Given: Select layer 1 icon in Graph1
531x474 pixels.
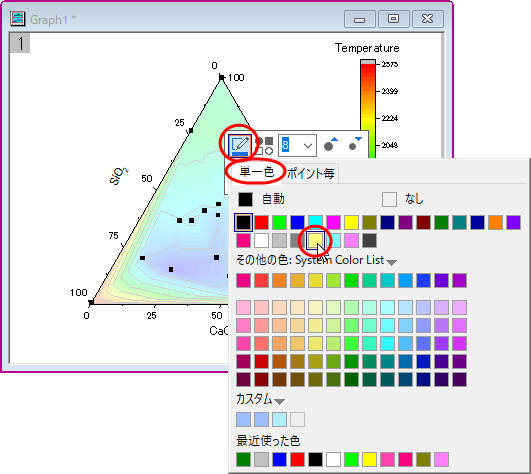Looking at the screenshot, I should (20, 43).
